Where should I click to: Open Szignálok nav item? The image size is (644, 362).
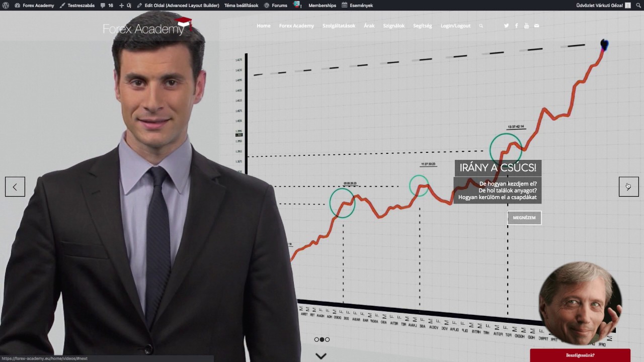click(393, 26)
